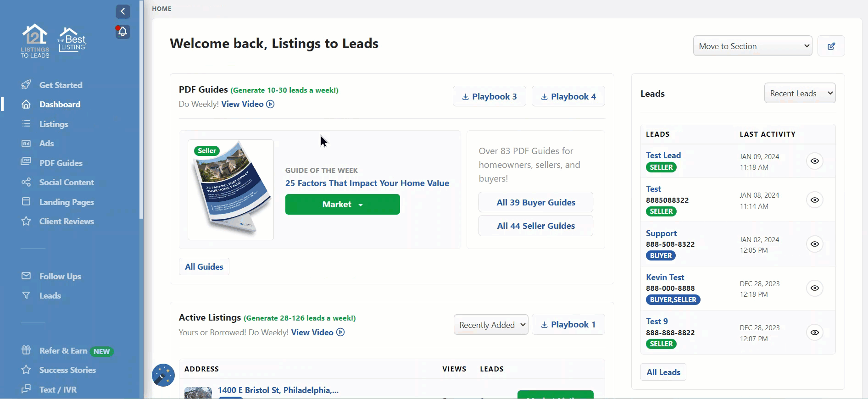This screenshot has height=399, width=868.
Task: Go to PDF Guides in sidebar
Action: [x=61, y=163]
